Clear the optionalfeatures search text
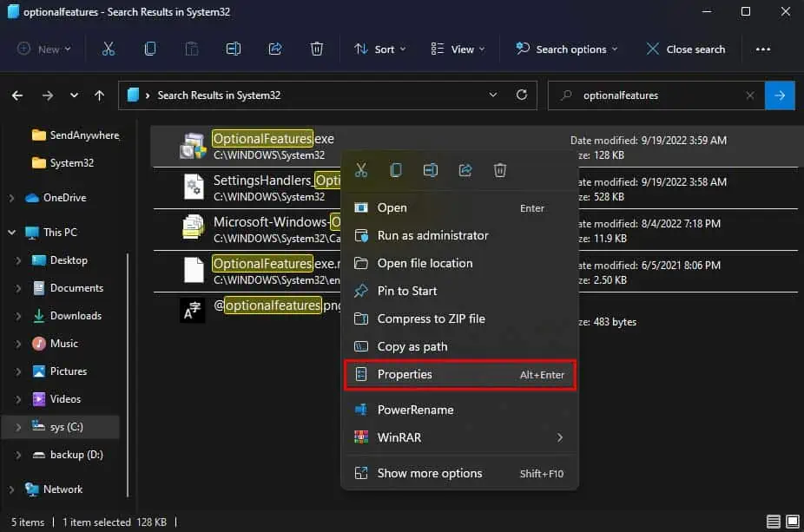Screen dimensions: 804x532 pyautogui.click(x=749, y=95)
